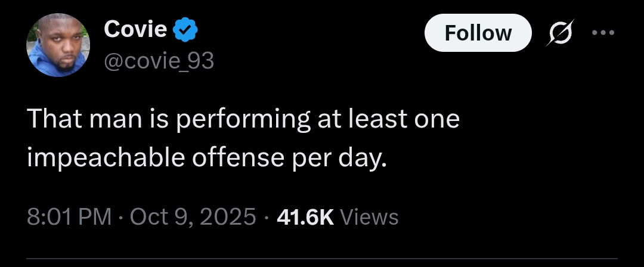
Task: Click the blue verified checkmark badge
Action: 185,29
